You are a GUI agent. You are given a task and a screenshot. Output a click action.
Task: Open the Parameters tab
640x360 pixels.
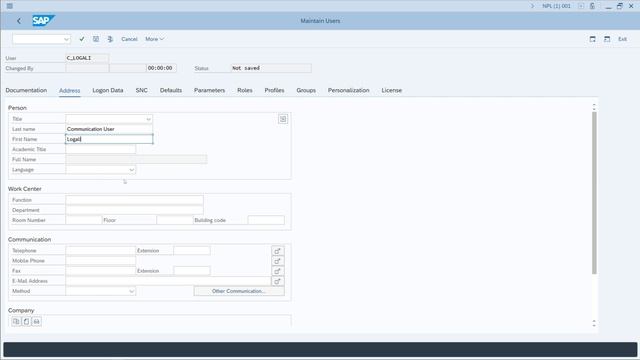point(209,90)
